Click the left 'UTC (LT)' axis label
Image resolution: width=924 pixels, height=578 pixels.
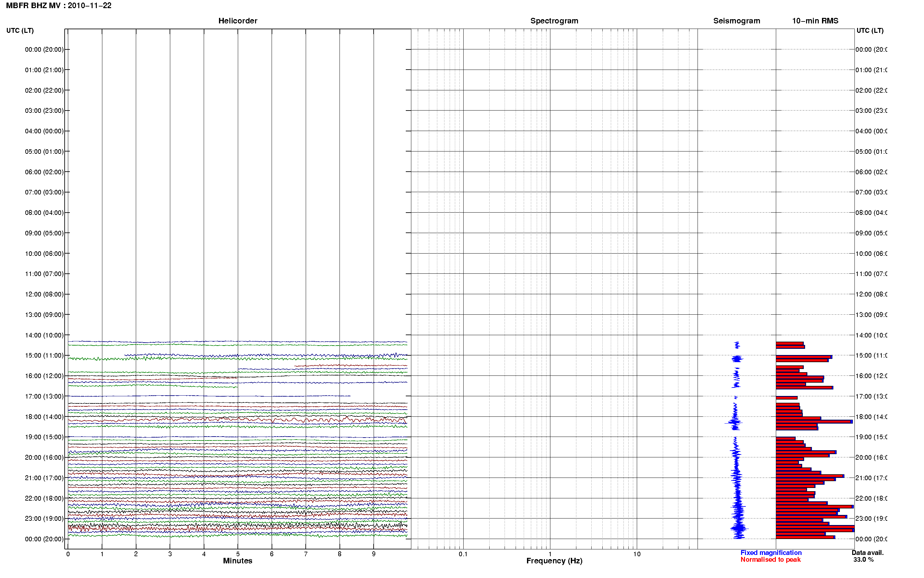pos(20,31)
